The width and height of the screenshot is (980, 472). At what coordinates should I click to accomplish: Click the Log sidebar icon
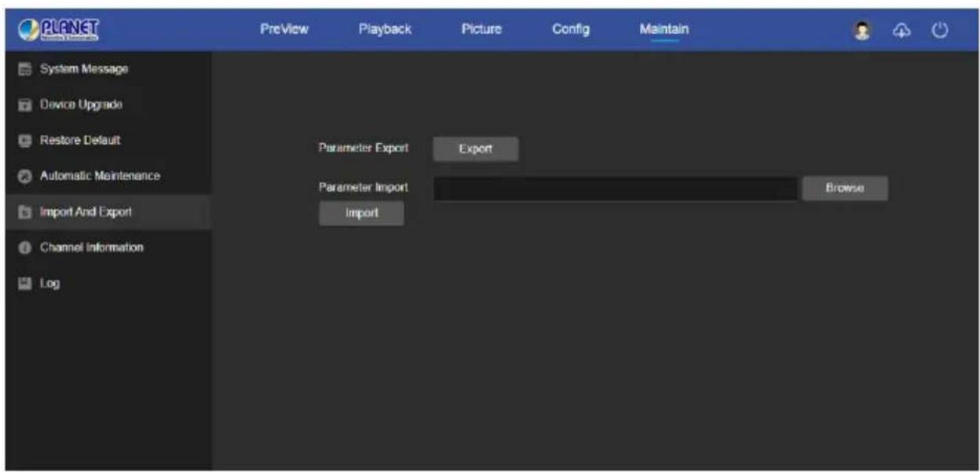(x=24, y=284)
